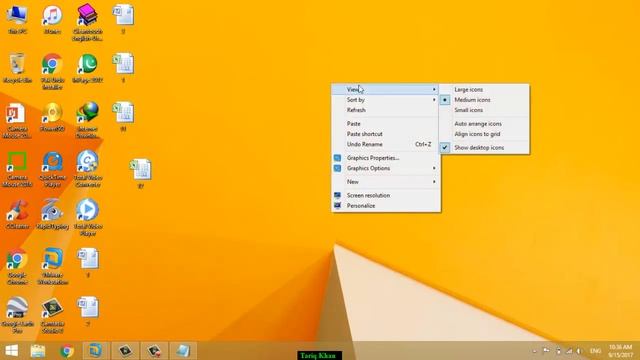Expand the Sort by submenu
The height and width of the screenshot is (360, 640).
point(386,100)
